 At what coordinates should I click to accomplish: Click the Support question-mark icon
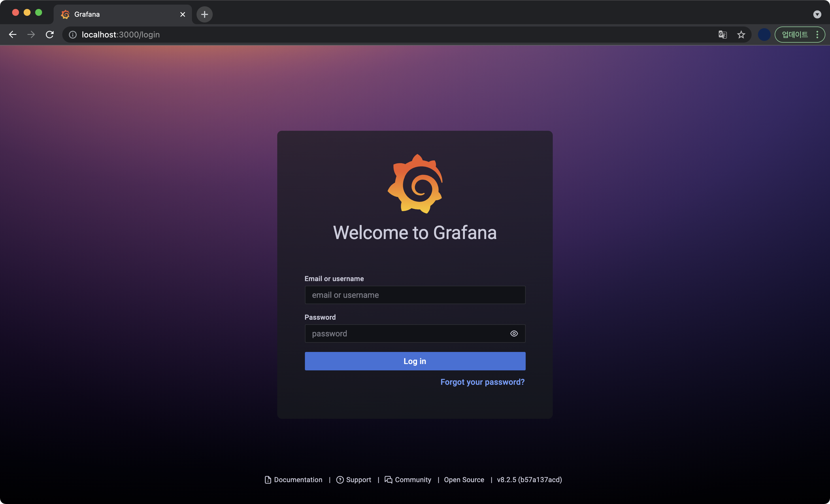pos(340,480)
